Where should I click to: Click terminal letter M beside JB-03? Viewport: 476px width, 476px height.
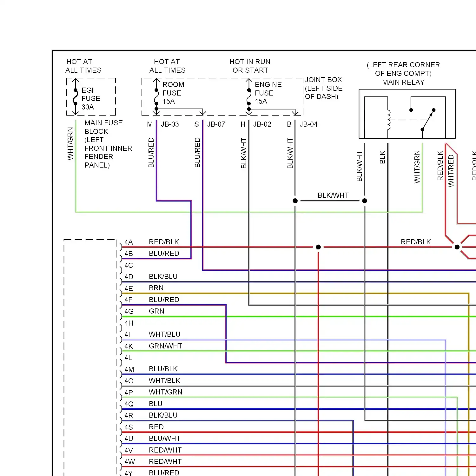150,124
